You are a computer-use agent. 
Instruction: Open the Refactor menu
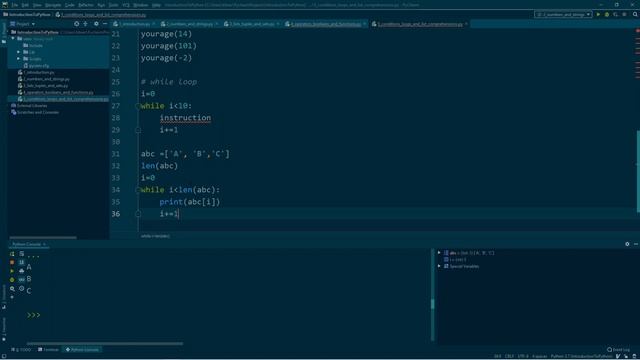click(86, 5)
